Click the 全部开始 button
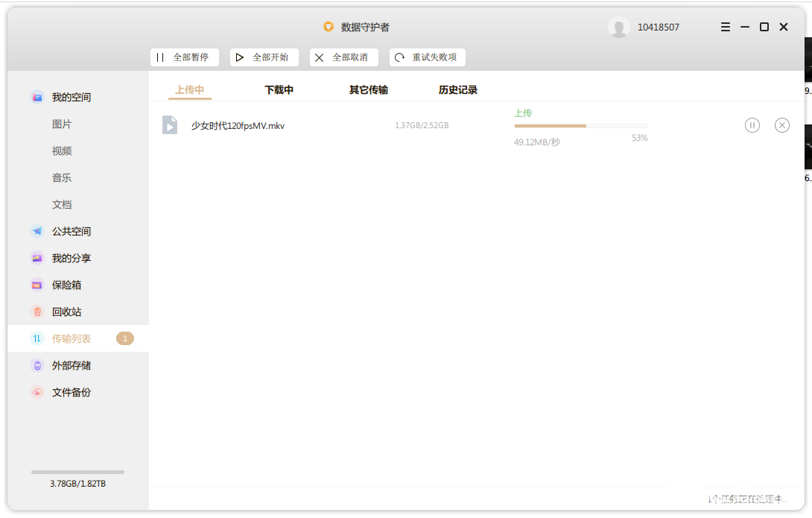Screen dimensions: 812x518 [264, 57]
